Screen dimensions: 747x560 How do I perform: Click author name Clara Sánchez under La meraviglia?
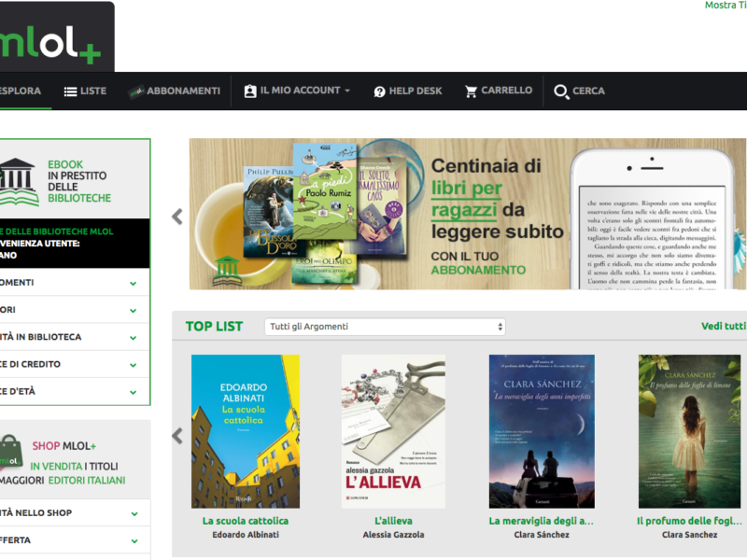pyautogui.click(x=542, y=535)
